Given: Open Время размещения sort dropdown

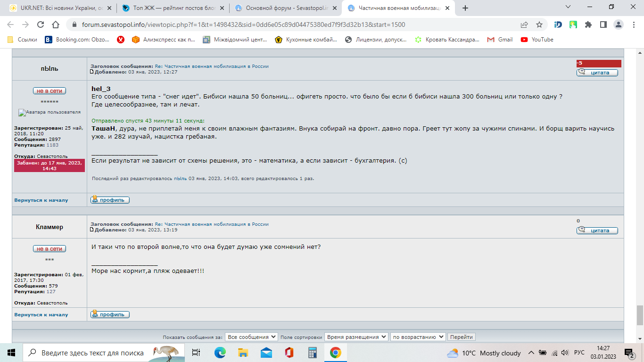Looking at the screenshot, I should click(x=356, y=337).
